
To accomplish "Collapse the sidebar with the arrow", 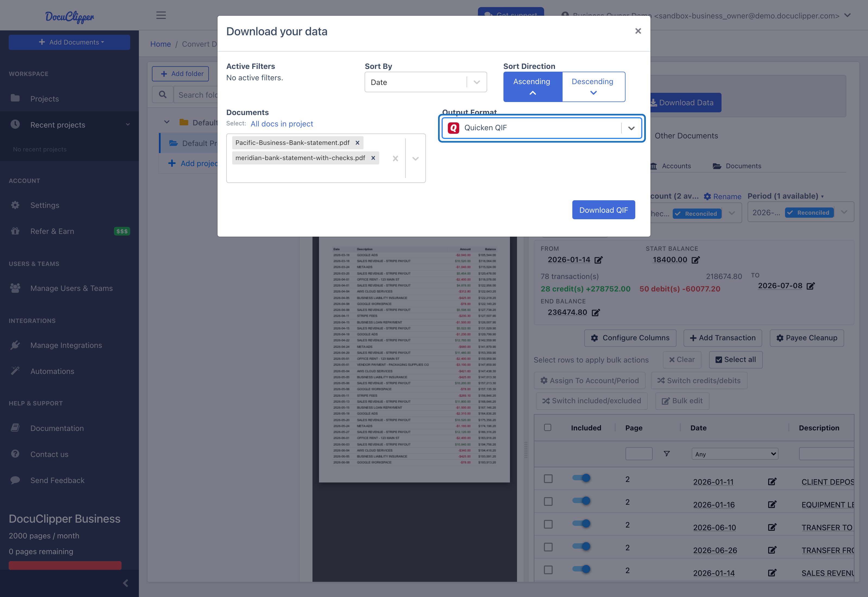I will point(126,583).
